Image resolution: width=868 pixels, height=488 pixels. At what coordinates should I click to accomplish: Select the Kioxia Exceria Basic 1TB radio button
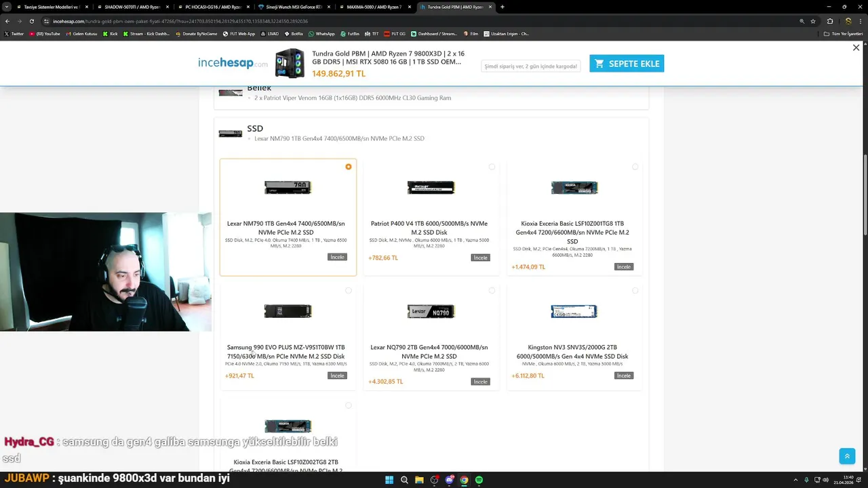pyautogui.click(x=635, y=167)
